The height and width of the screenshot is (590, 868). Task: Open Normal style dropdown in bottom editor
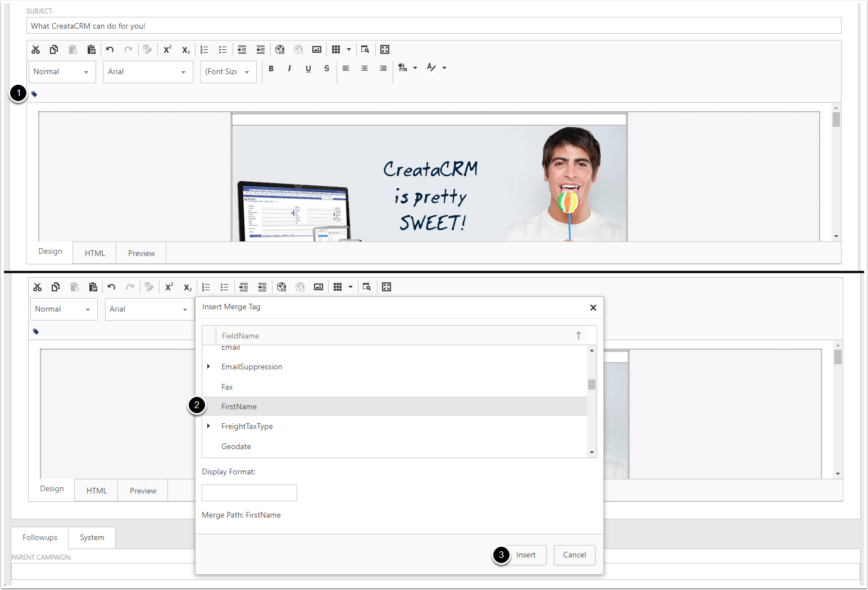point(64,309)
